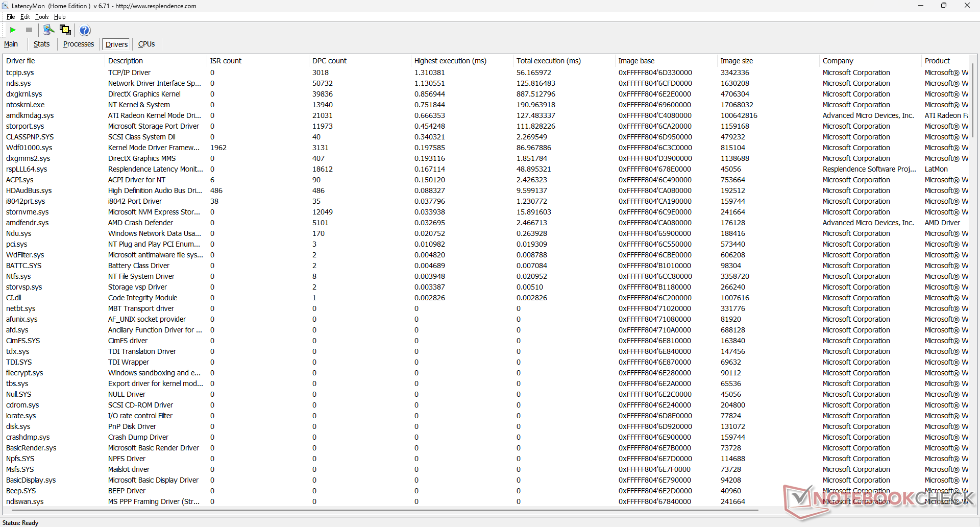This screenshot has height=527, width=980.
Task: Click the "Code Integrity Module" description cell
Action: coord(142,298)
